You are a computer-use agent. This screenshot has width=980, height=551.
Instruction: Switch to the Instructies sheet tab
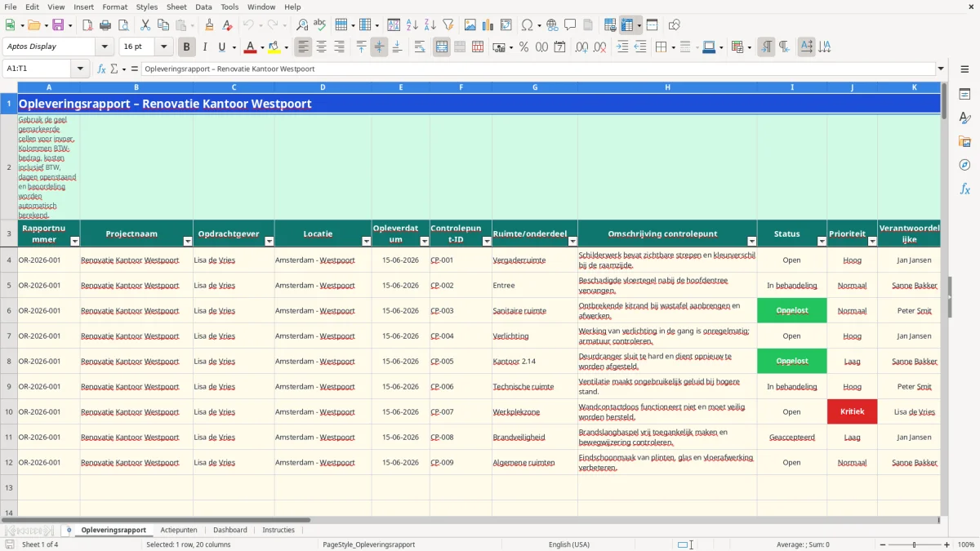pos(278,530)
